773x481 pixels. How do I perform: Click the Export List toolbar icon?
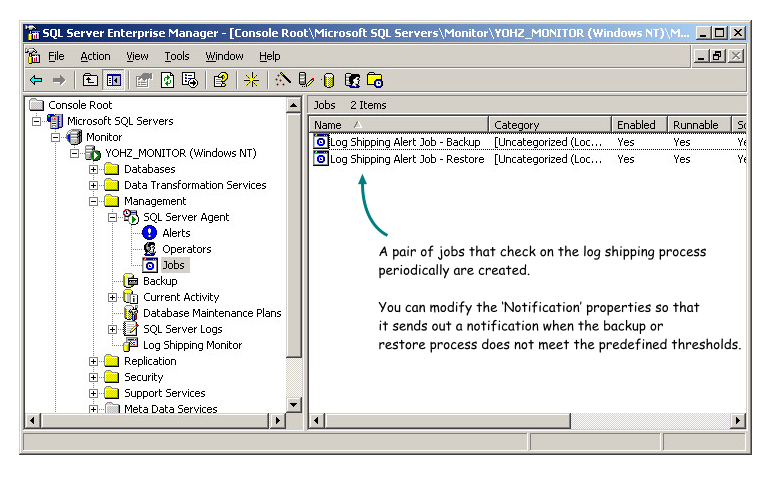click(190, 80)
